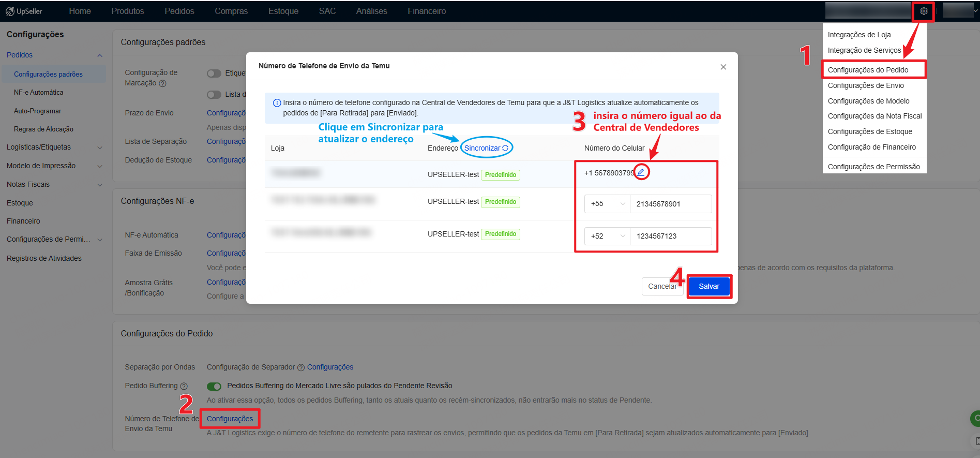
Task: Open the +55 country code dropdown
Action: click(x=607, y=204)
